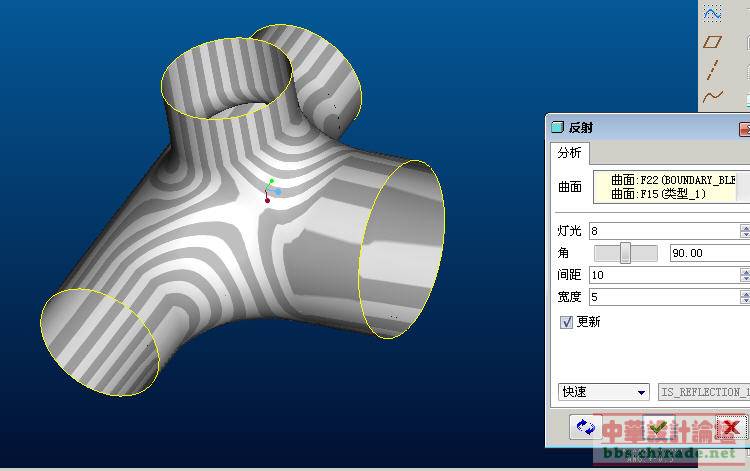Select the datum axis tool icon
Viewport: 750px width, 471px height.
coord(712,69)
